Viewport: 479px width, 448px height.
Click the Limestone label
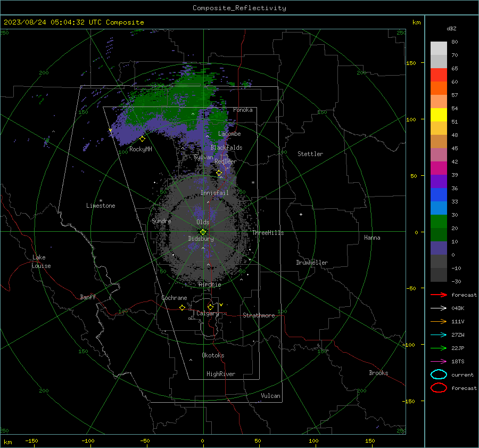tap(101, 206)
